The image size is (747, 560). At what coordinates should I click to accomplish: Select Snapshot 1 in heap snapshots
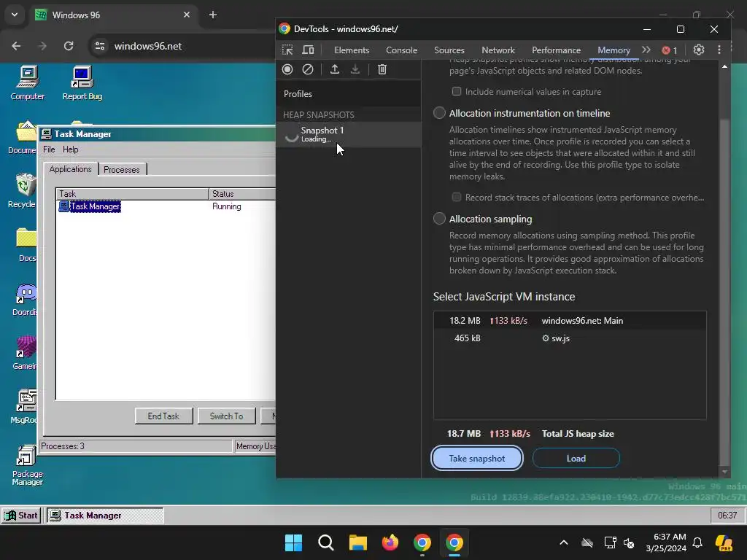coord(349,134)
